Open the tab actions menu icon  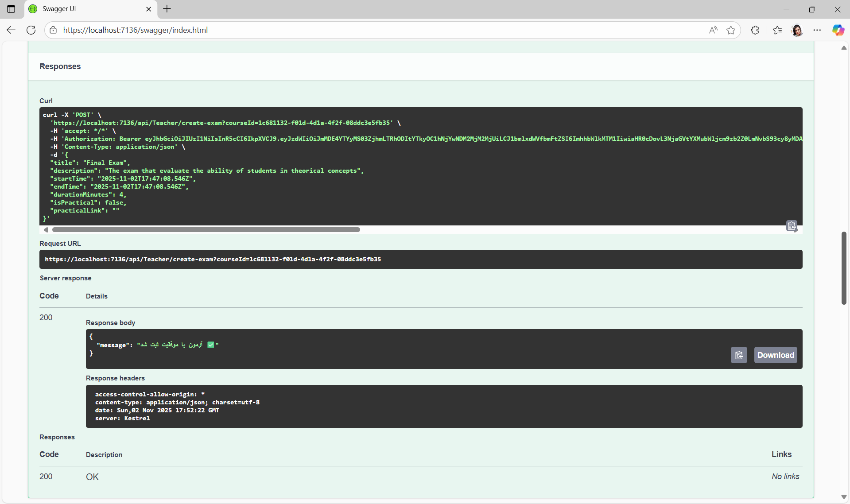coord(11,9)
